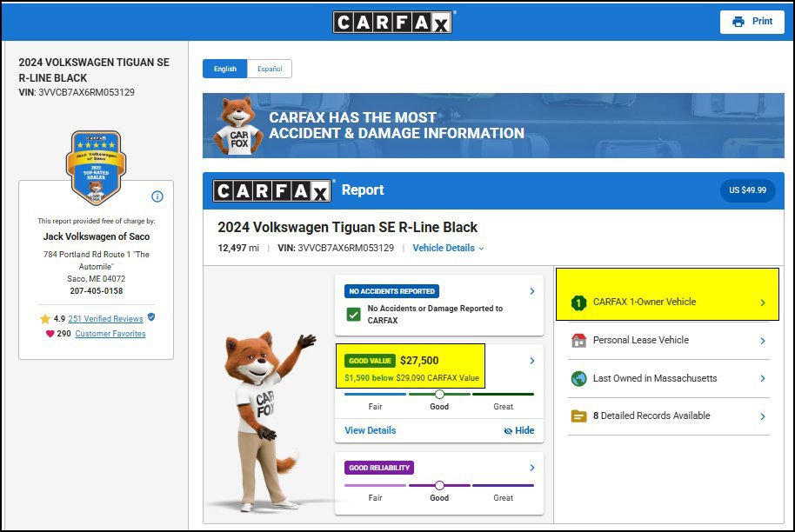The height and width of the screenshot is (532, 795).
Task: Click the US $49.99 price pill
Action: 747,190
